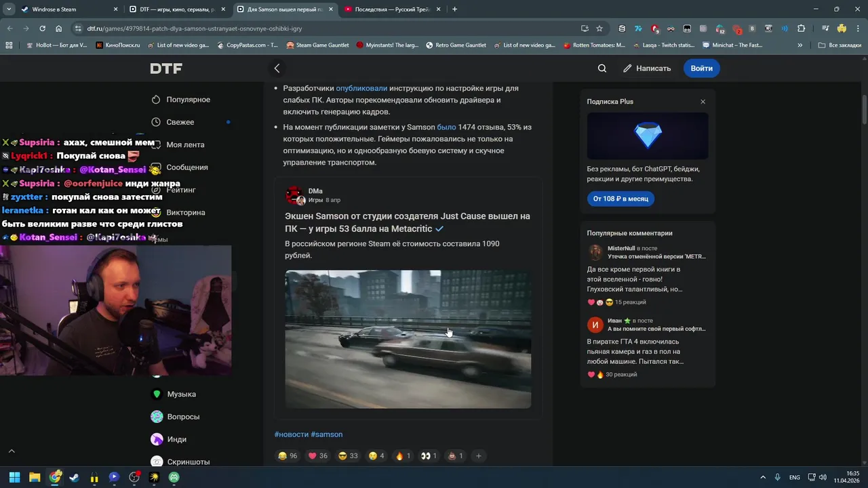Toggle the eyes reaction under article
This screenshot has width=868, height=488.
(x=429, y=456)
